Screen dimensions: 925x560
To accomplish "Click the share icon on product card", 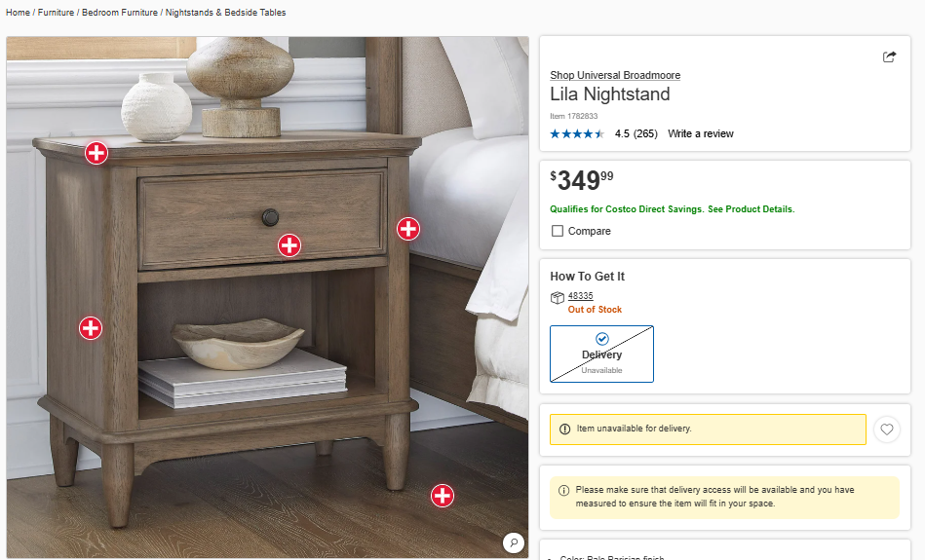I will pos(889,56).
